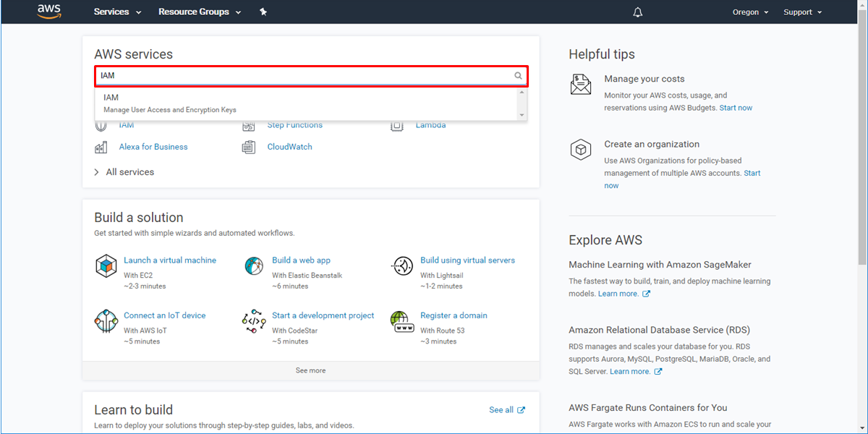
Task: Open the Alexa for Business link
Action: pyautogui.click(x=153, y=147)
